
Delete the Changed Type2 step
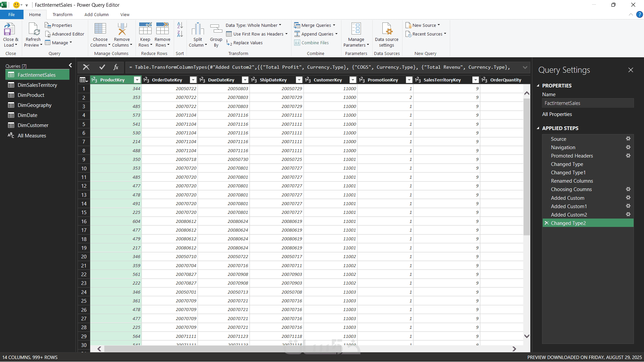pos(547,223)
